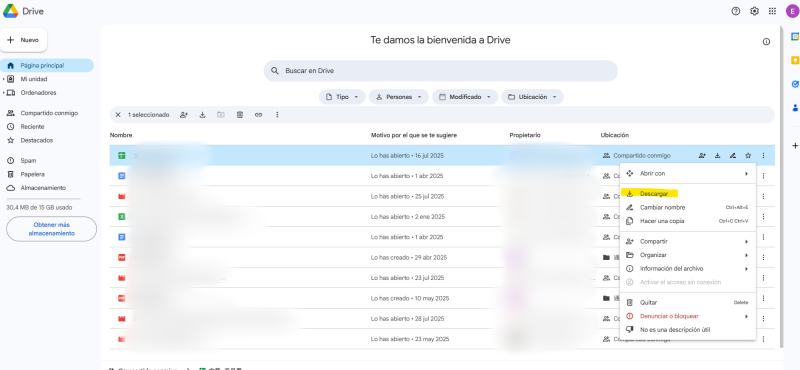The width and height of the screenshot is (800, 370).
Task: Clear selection with the X icon
Action: pos(118,115)
